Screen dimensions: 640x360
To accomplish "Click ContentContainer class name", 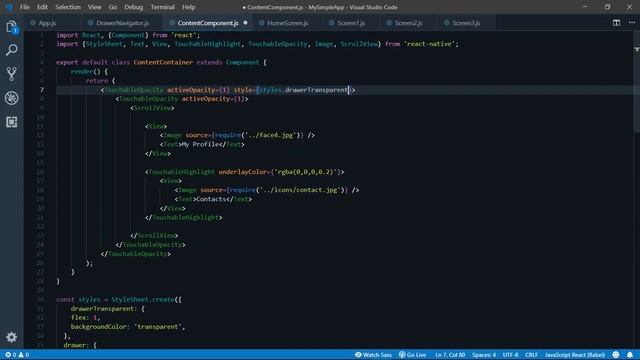I will point(163,62).
